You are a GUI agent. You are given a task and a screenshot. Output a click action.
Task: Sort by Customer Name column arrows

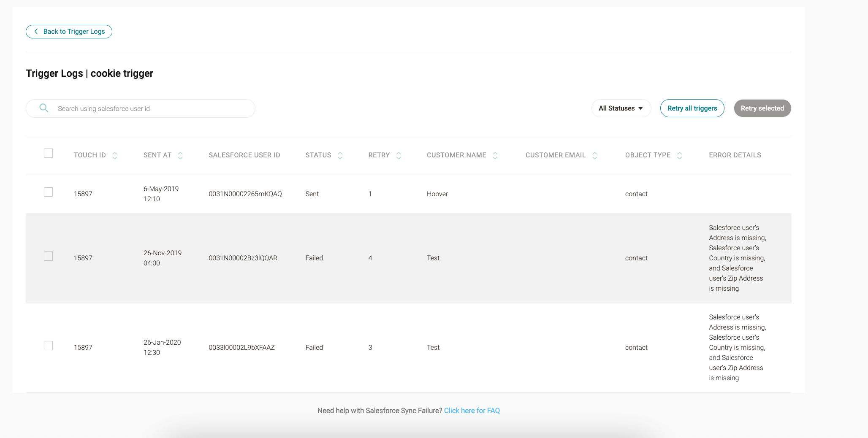click(495, 156)
